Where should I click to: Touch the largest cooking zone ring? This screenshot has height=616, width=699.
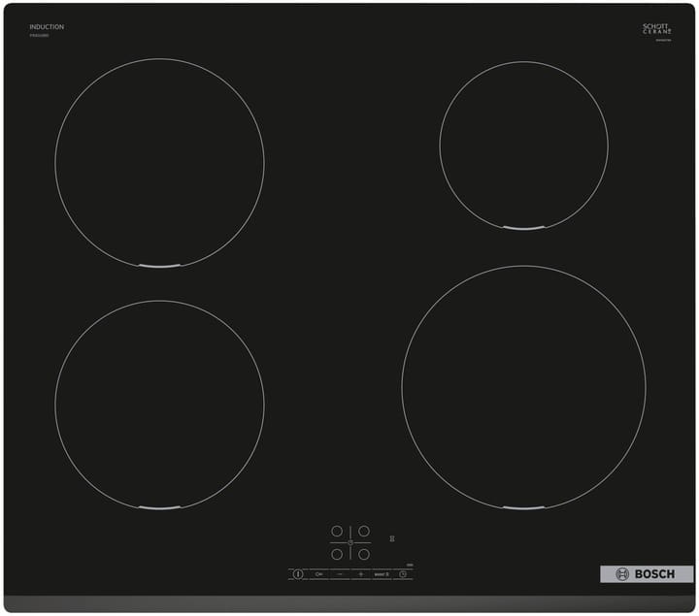524,387
